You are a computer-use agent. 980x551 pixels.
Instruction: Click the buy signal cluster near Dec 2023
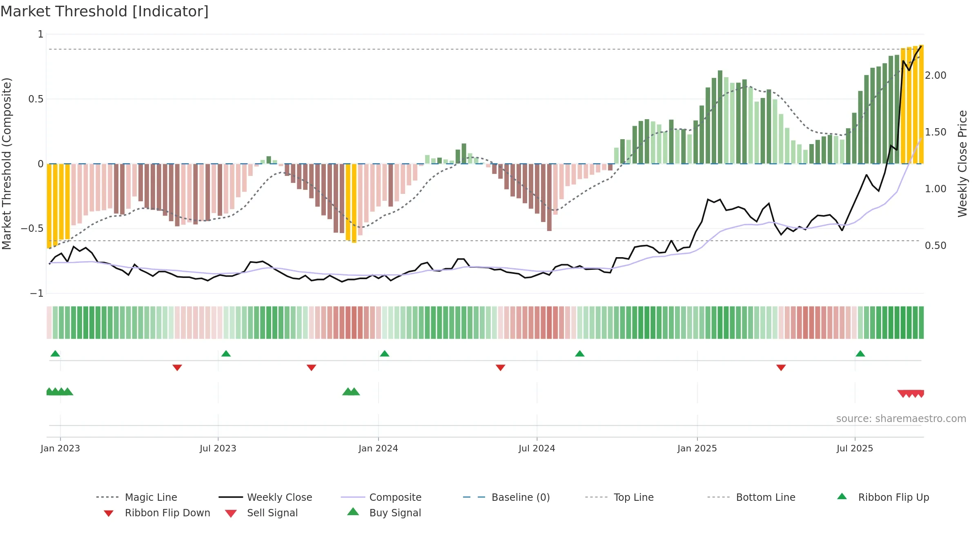pos(351,391)
